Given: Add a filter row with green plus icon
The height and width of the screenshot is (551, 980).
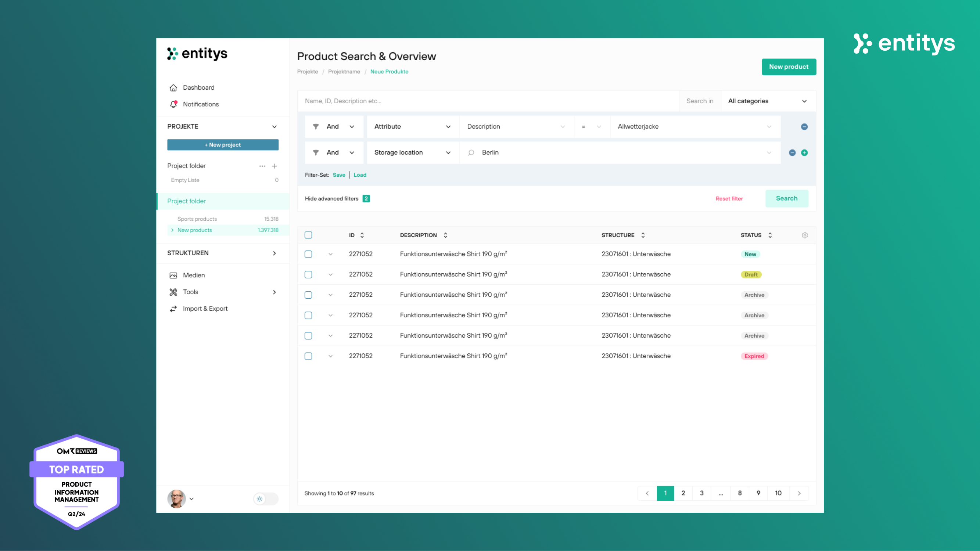Looking at the screenshot, I should coord(804,152).
